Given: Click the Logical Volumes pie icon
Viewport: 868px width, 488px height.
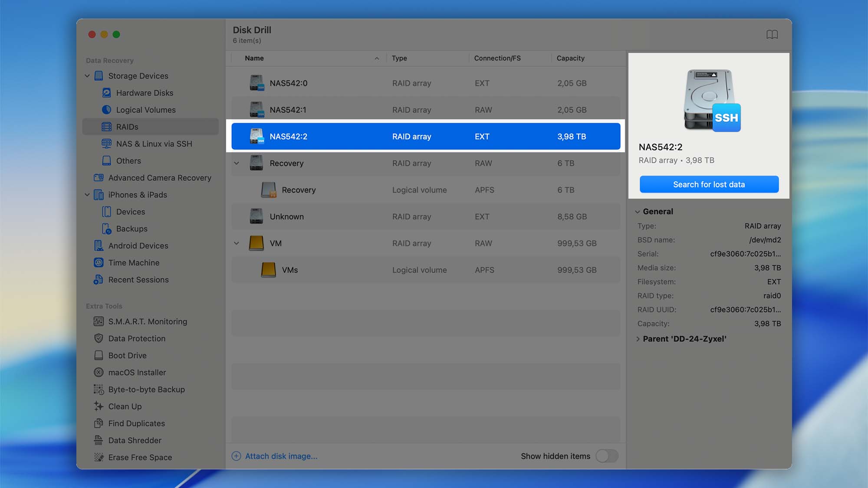Looking at the screenshot, I should pyautogui.click(x=106, y=110).
